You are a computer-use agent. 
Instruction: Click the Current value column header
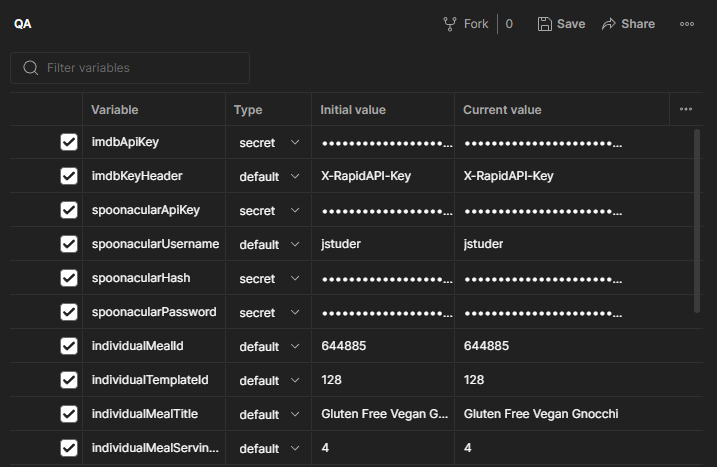(x=502, y=110)
